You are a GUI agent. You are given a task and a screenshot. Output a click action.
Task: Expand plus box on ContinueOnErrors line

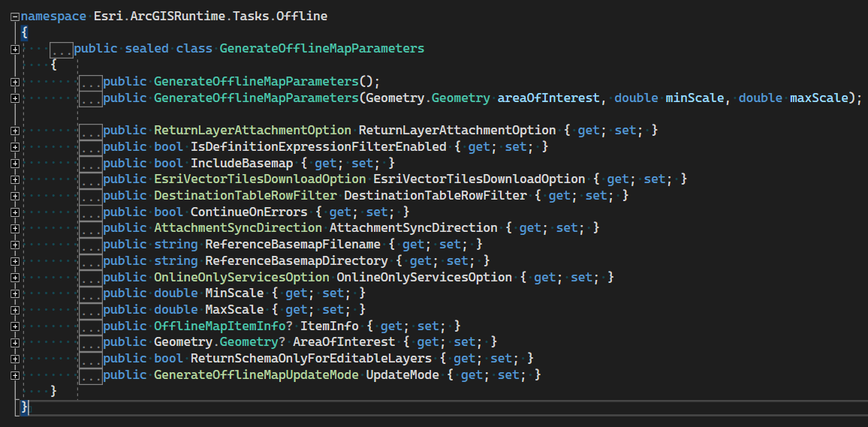tap(15, 212)
